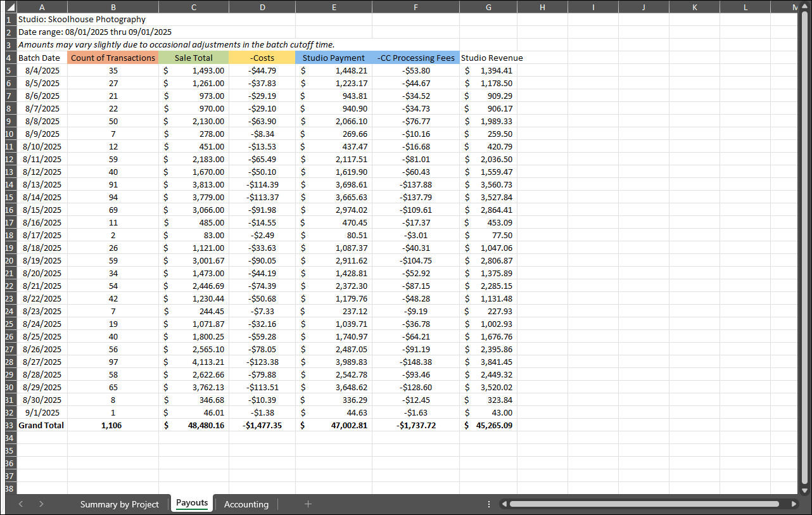Click costs value '-$44.79'
Image resolution: width=812 pixels, height=515 pixels.
(x=262, y=70)
